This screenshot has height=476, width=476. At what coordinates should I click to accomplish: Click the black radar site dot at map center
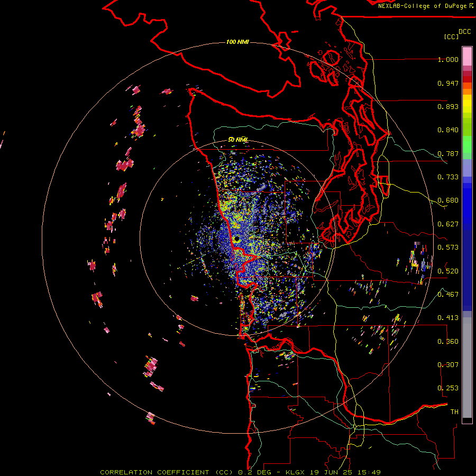pyautogui.click(x=237, y=239)
